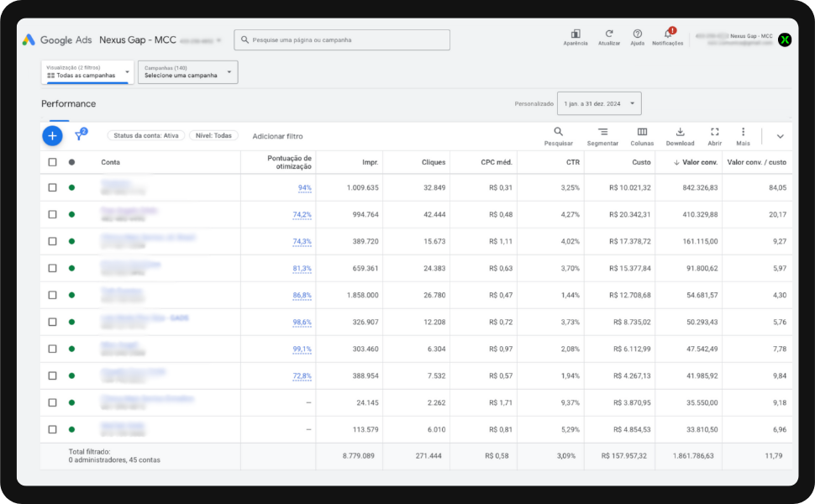Collapse the toolbar chevron at far right
815x504 pixels.
click(x=780, y=136)
